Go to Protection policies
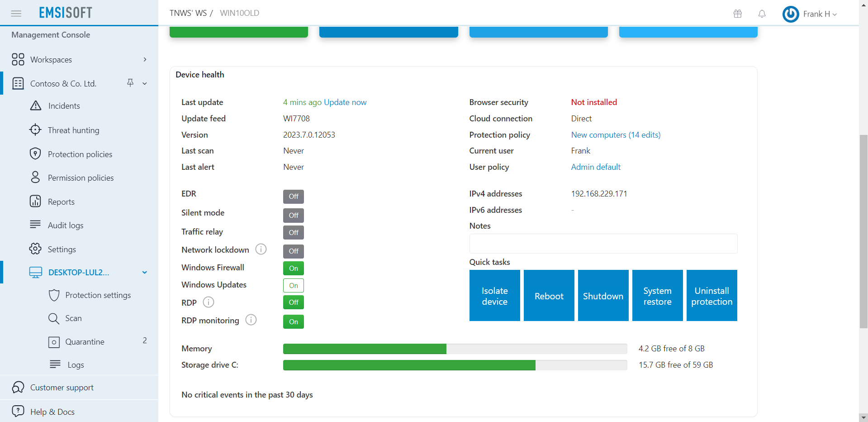Image resolution: width=868 pixels, height=422 pixels. pos(80,154)
